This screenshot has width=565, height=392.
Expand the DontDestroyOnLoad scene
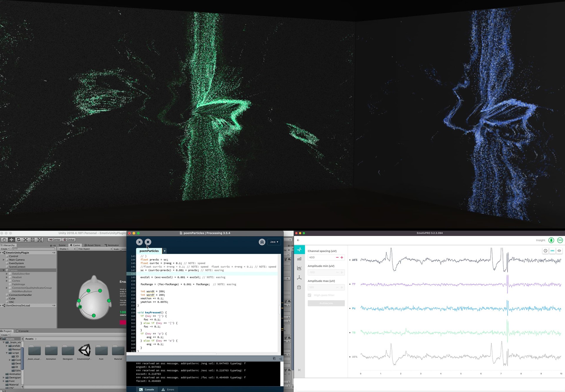(1, 306)
